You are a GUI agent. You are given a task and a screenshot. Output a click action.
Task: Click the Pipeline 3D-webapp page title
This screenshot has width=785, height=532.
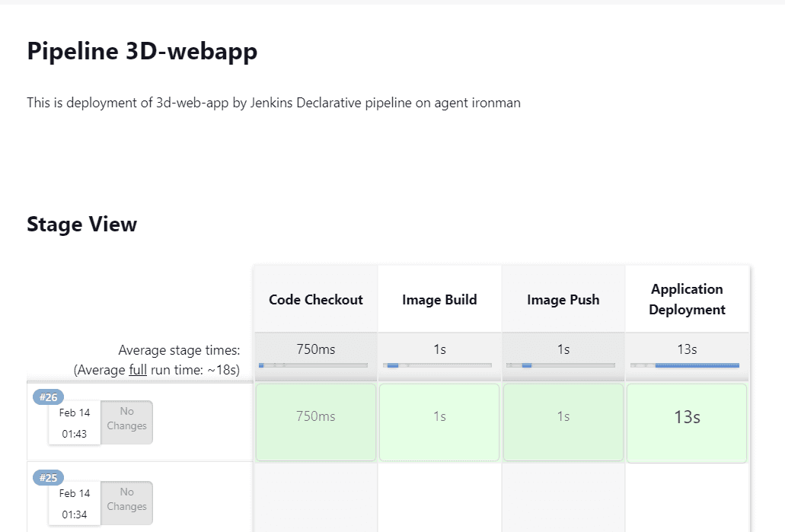point(142,51)
